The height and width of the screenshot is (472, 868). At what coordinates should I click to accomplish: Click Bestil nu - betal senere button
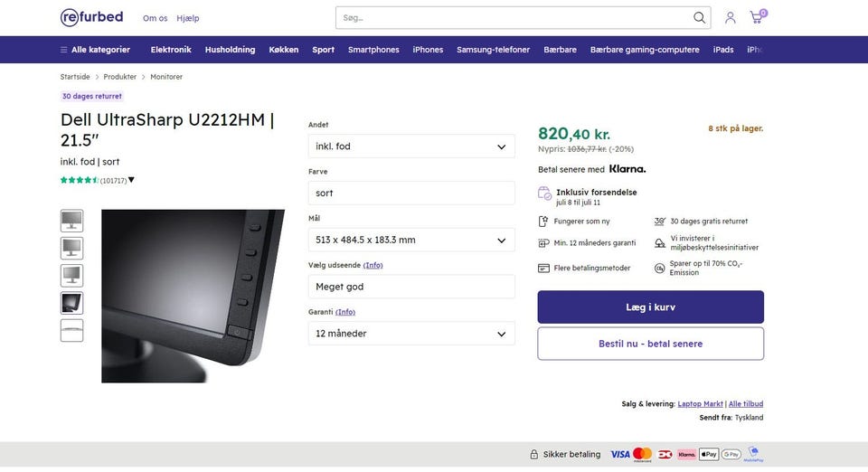tap(650, 344)
